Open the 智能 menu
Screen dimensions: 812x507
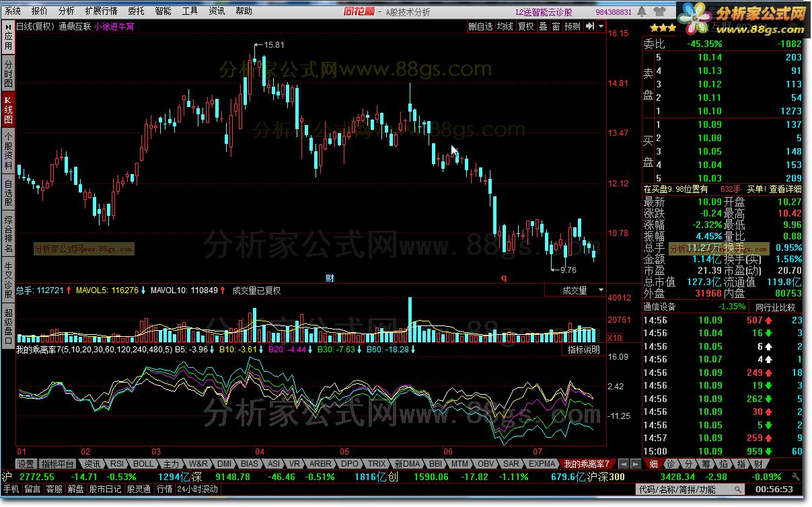point(163,11)
